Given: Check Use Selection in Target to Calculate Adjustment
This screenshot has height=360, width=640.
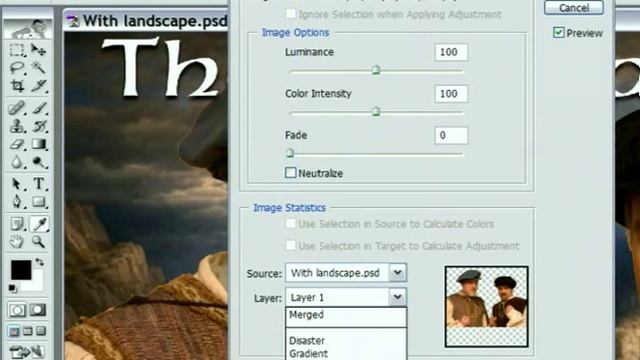Looking at the screenshot, I should [291, 245].
